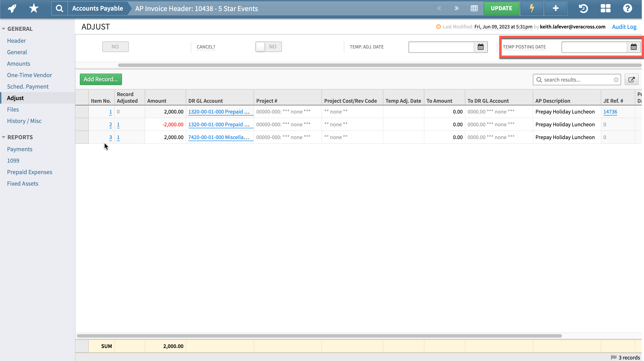This screenshot has width=644, height=361.
Task: Click the lightning bolt actions icon
Action: pos(532,8)
